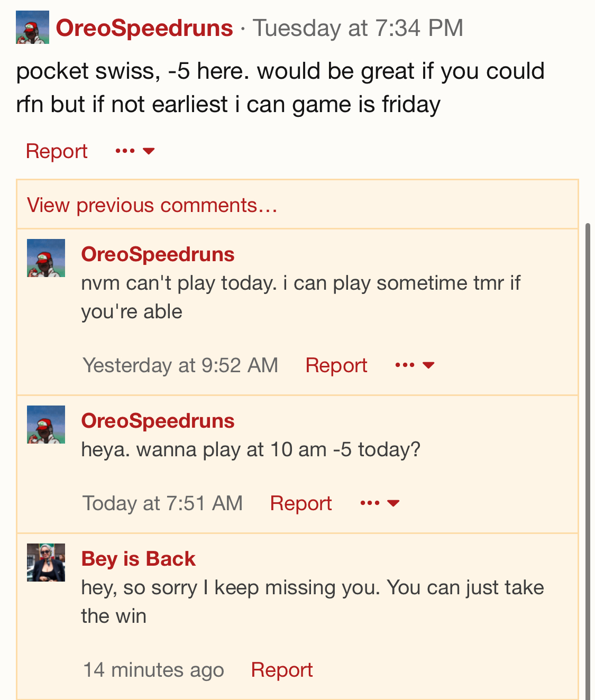
Task: Click the "14 minutes ago" timestamp
Action: click(153, 670)
